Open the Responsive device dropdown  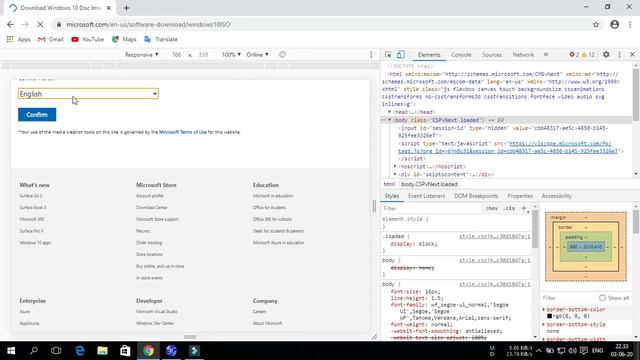coord(141,55)
